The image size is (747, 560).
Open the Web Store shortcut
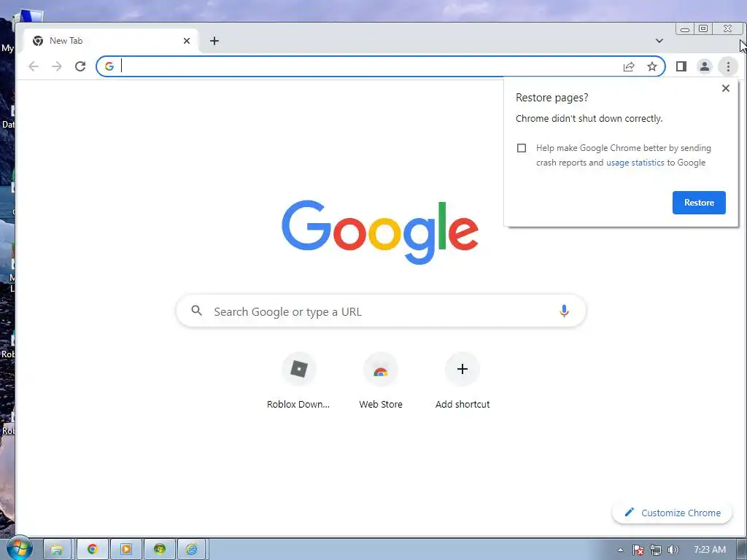coord(381,381)
